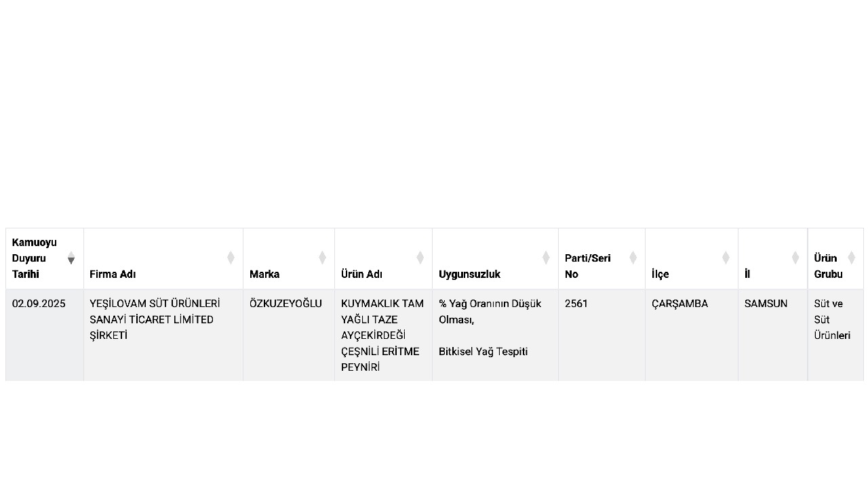Click the Firma Adı header label

point(113,274)
